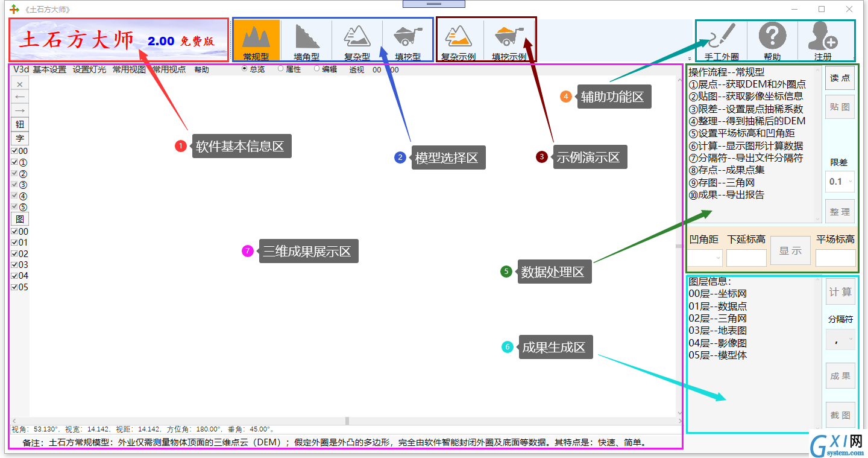Screen dimensions: 868x458
Task: Click the 钮 sidebar button
Action: point(20,124)
